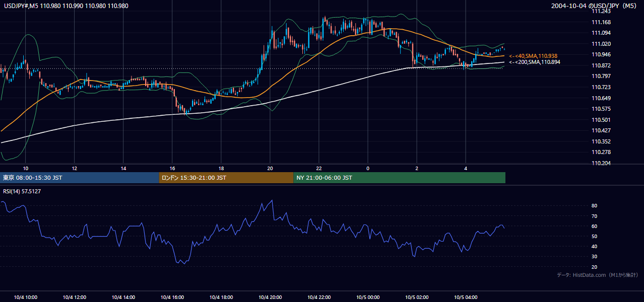This screenshot has width=644, height=302.
Task: Click the 10/4 16:00 date label
Action: click(172, 297)
